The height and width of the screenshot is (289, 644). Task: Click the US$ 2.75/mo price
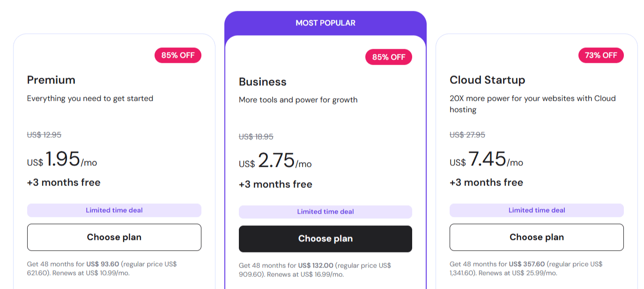[x=274, y=163]
